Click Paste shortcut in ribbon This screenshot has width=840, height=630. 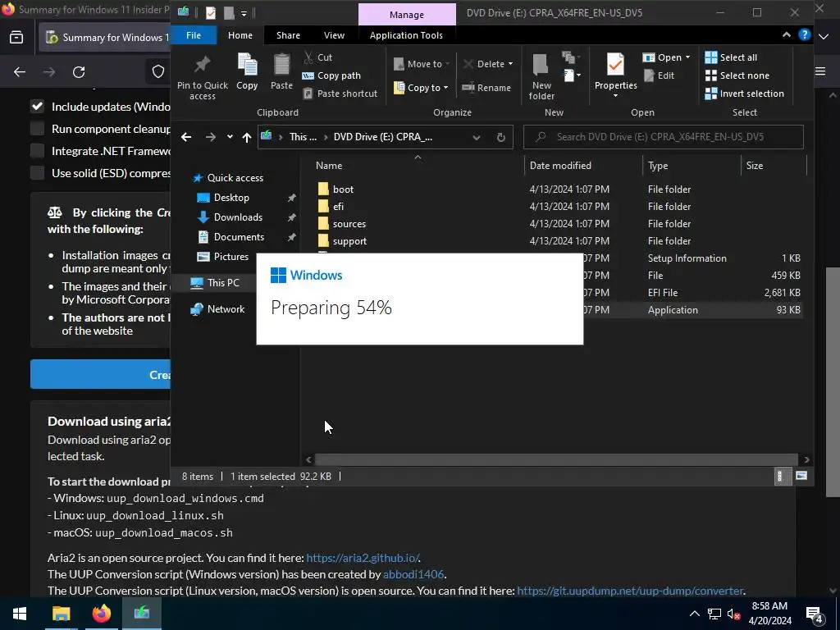pyautogui.click(x=340, y=94)
